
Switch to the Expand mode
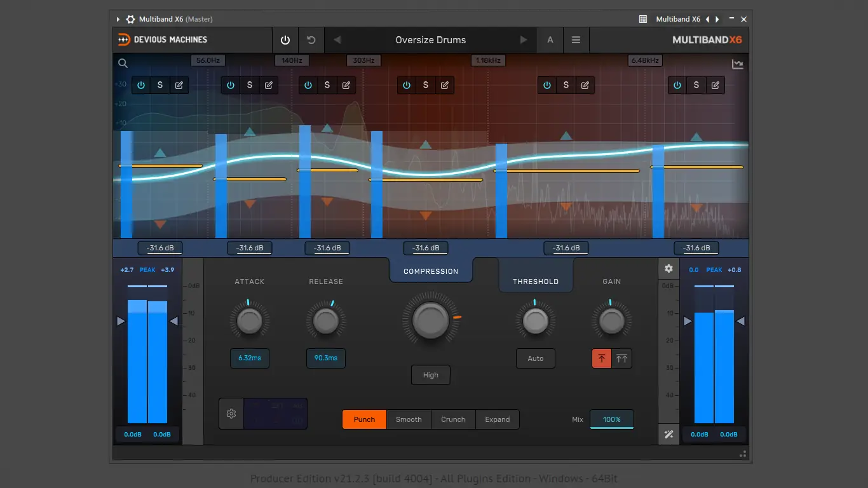pos(498,419)
